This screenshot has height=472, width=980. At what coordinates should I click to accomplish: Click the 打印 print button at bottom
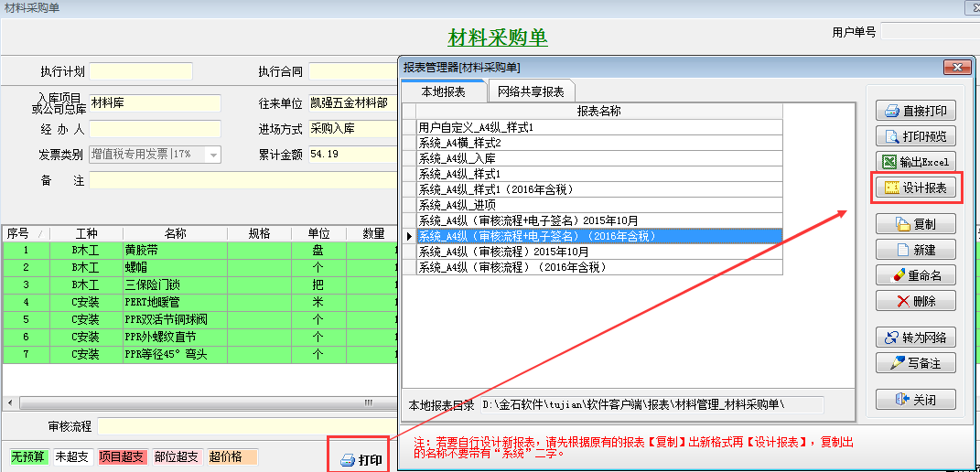361,459
